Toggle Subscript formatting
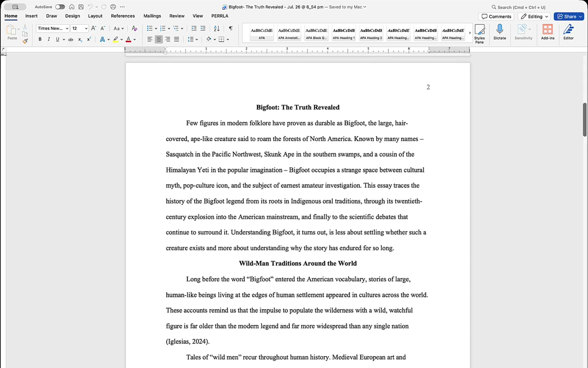This screenshot has height=368, width=588. coord(80,39)
